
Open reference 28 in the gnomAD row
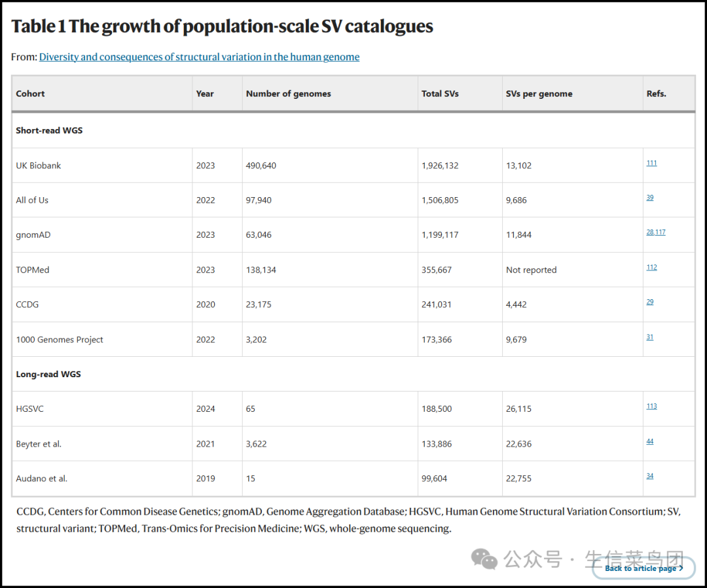(650, 232)
